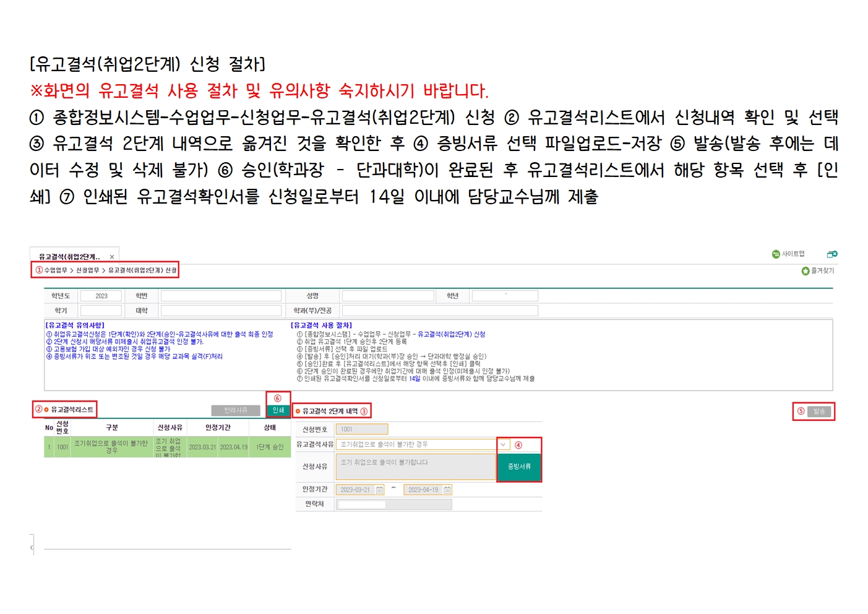Viewport: 868px width, 614px height.
Task: Click the 학년도 field showing 2023
Action: coord(101,296)
